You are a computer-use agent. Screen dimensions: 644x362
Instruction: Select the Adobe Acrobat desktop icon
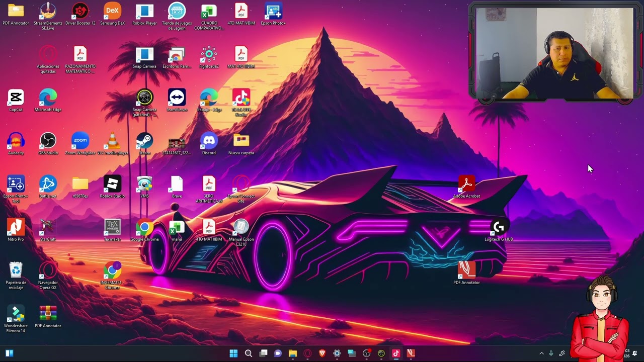(466, 187)
